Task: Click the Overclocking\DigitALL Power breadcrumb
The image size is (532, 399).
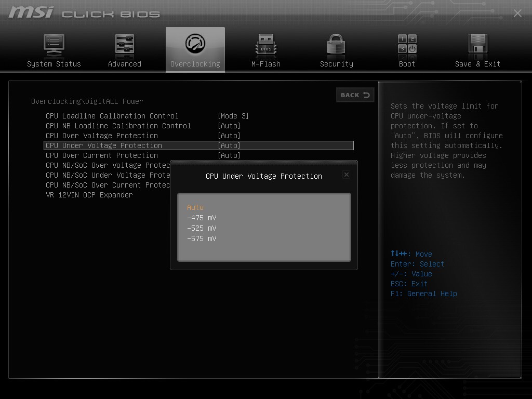Action: (87, 101)
